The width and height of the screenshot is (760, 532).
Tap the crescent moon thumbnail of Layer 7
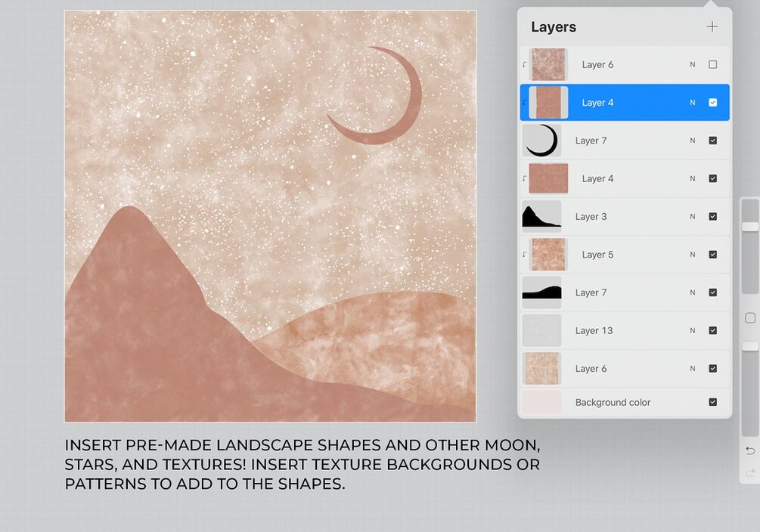click(541, 141)
